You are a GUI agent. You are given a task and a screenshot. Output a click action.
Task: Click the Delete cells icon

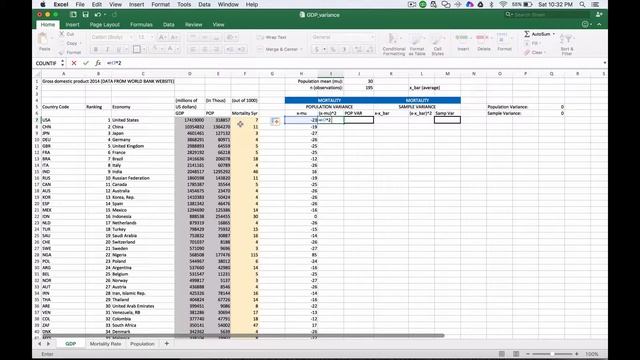point(483,38)
